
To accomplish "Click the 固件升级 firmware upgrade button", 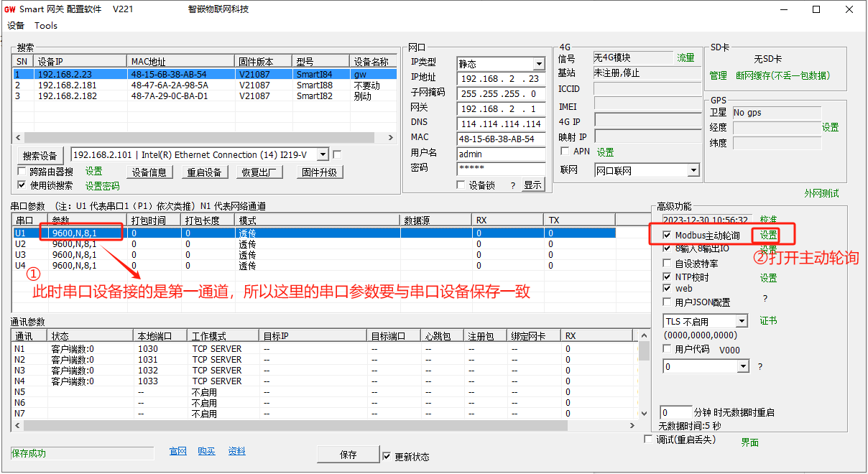I will (318, 172).
